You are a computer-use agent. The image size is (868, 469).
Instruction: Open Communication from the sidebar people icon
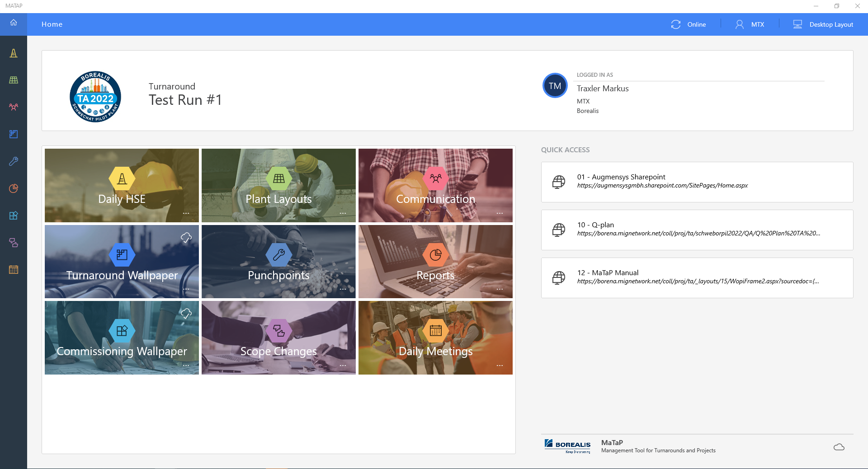coord(14,107)
